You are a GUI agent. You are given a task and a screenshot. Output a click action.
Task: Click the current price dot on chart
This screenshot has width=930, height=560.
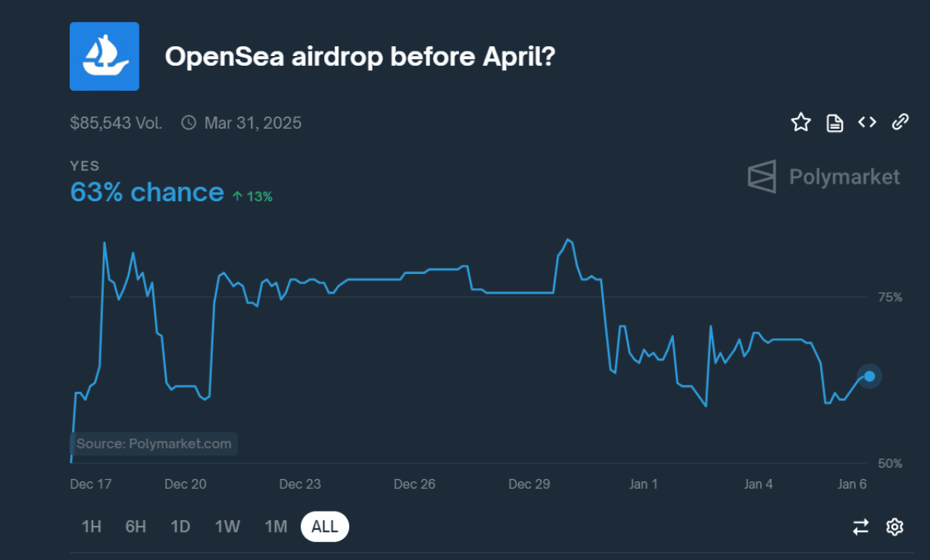point(869,376)
